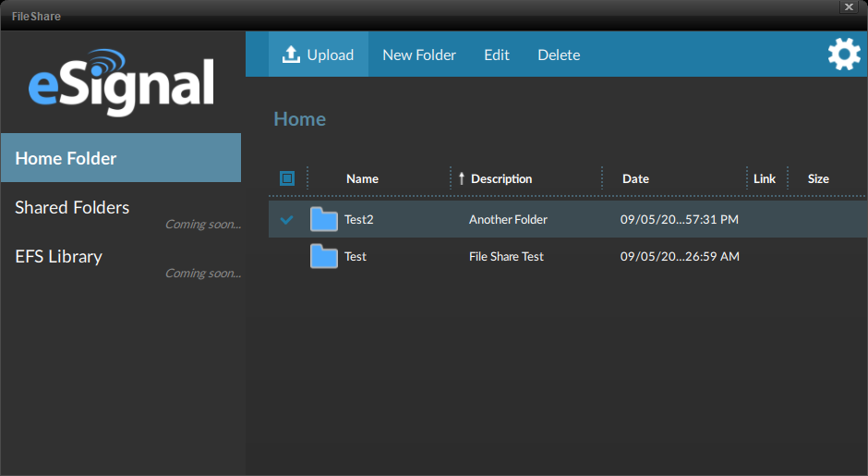Click the Test2 folder icon
The width and height of the screenshot is (868, 476).
click(324, 219)
